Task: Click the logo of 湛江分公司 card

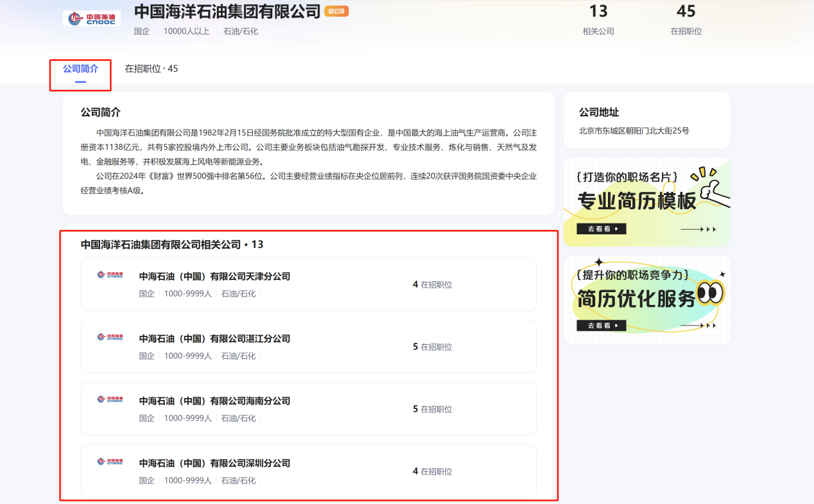Action: [x=110, y=337]
